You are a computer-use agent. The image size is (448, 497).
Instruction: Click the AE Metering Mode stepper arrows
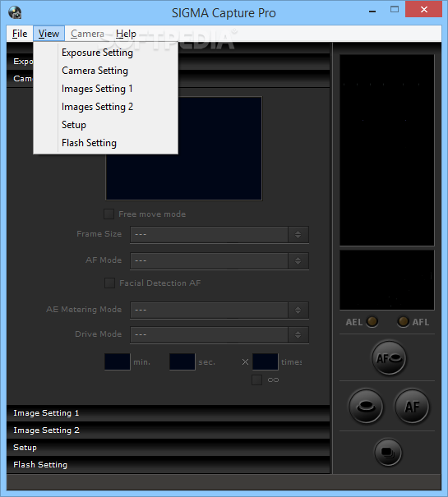(298, 310)
